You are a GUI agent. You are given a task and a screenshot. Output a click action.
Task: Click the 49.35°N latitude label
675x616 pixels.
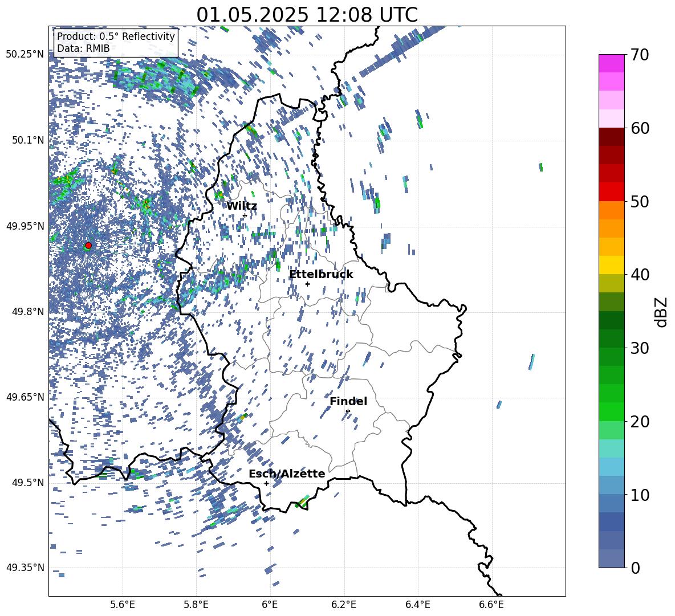(26, 568)
